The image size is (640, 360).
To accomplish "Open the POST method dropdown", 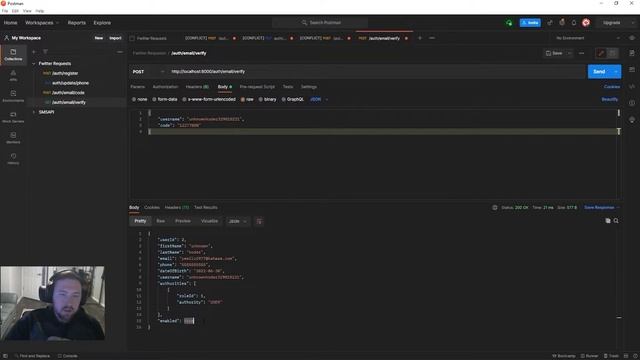I will (x=149, y=71).
